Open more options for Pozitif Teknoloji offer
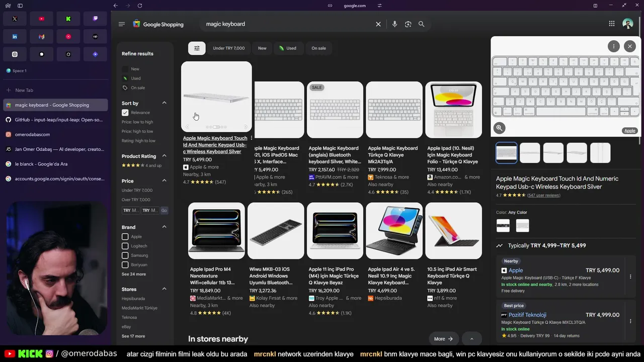Screen dimensions: 644x362 point(630,321)
